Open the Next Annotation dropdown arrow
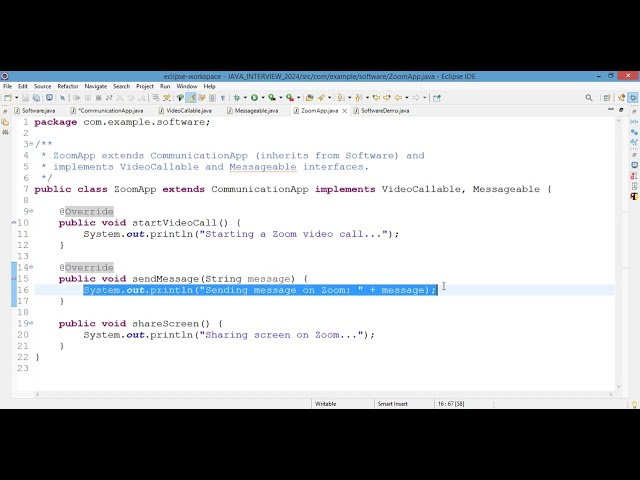Image resolution: width=640 pixels, height=480 pixels. tap(349, 98)
